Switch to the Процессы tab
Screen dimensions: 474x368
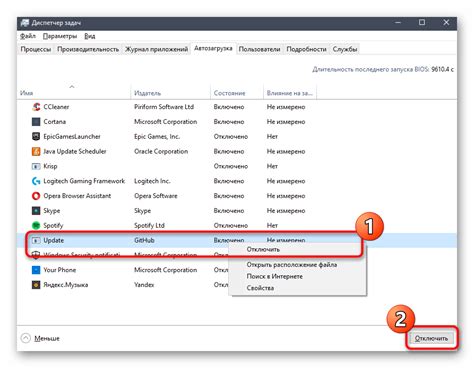36,49
